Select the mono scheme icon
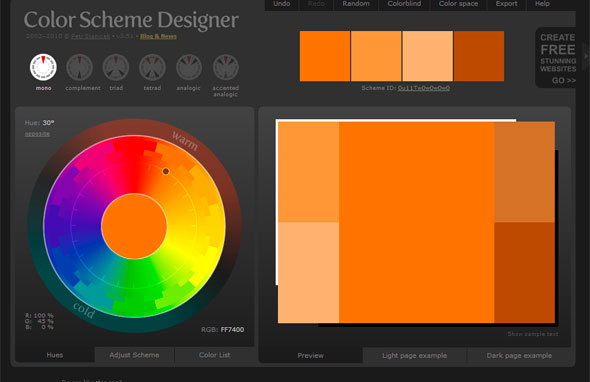The width and height of the screenshot is (590, 382). tap(43, 67)
